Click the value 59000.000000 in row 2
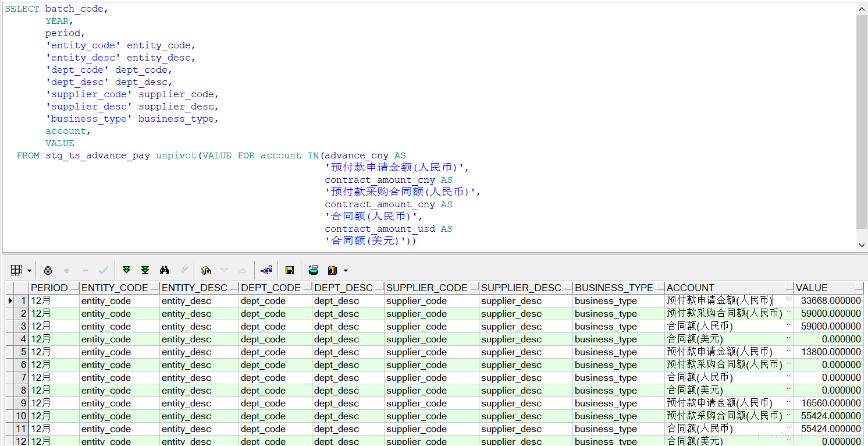868x446 pixels. point(828,313)
